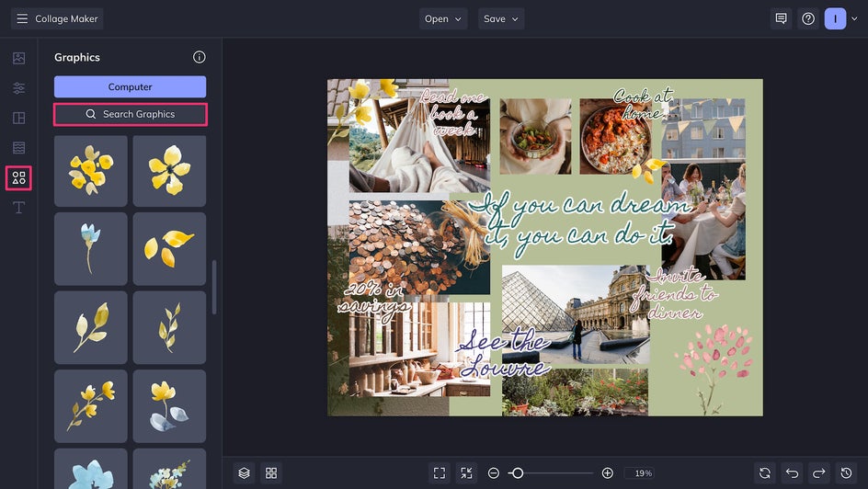Open the Open dropdown menu
Screen dimensions: 868x489
coord(443,18)
